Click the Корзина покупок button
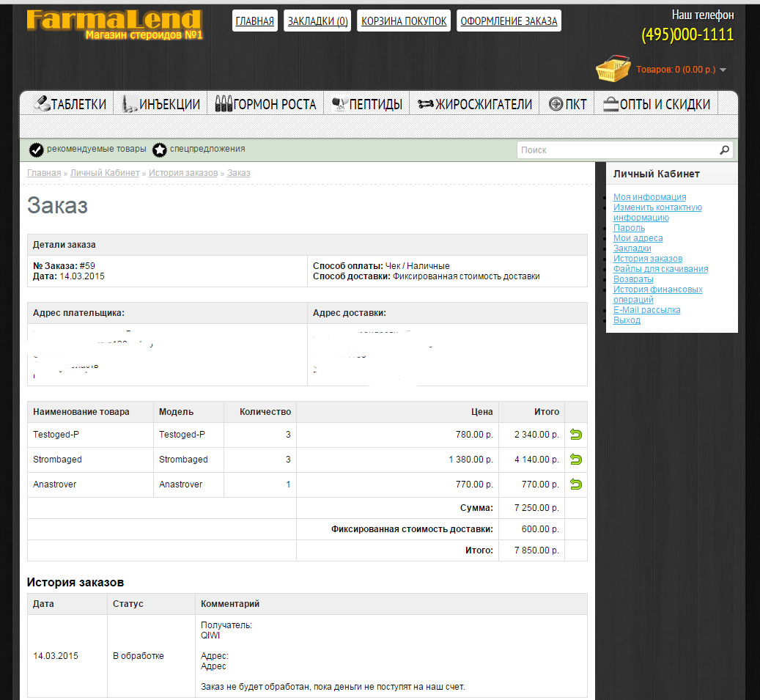Viewport: 760px width, 700px height. [x=404, y=21]
